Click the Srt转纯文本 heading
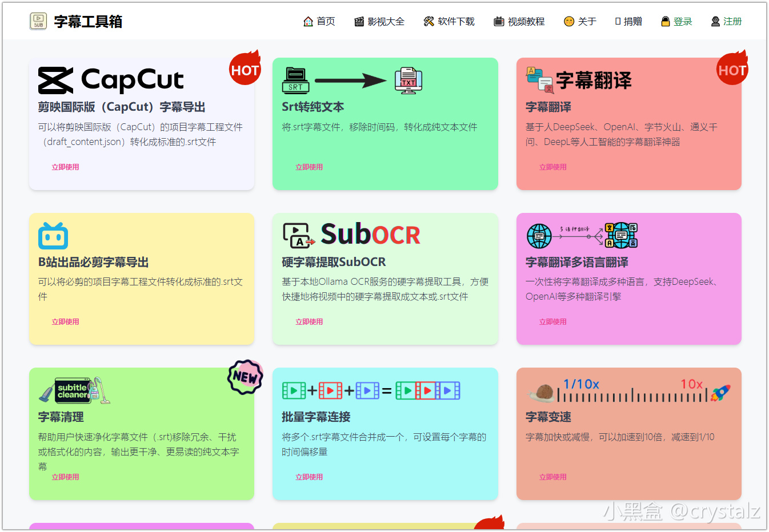Image resolution: width=769 pixels, height=532 pixels. click(313, 107)
